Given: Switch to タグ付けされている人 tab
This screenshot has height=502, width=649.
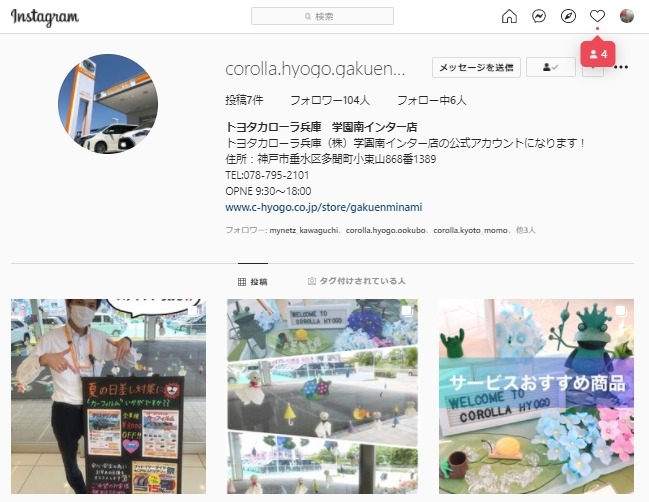Looking at the screenshot, I should (x=356, y=281).
